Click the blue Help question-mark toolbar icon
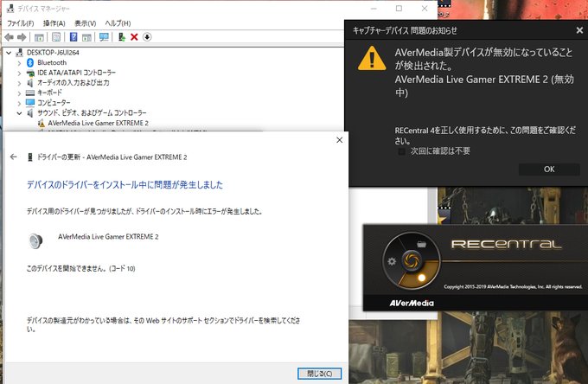 coord(73,36)
